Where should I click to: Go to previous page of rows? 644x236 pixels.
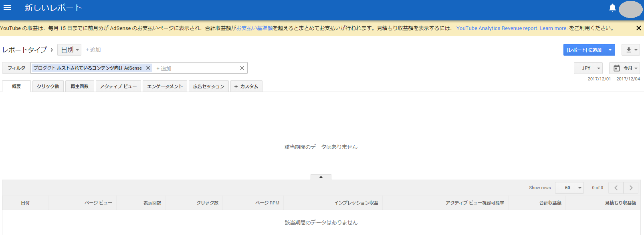[x=616, y=188]
